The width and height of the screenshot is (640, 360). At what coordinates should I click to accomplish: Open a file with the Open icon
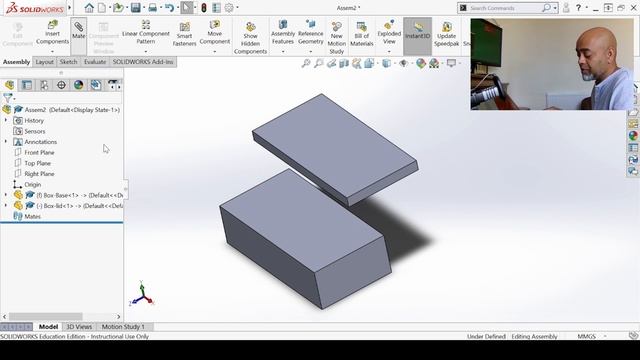(x=118, y=8)
